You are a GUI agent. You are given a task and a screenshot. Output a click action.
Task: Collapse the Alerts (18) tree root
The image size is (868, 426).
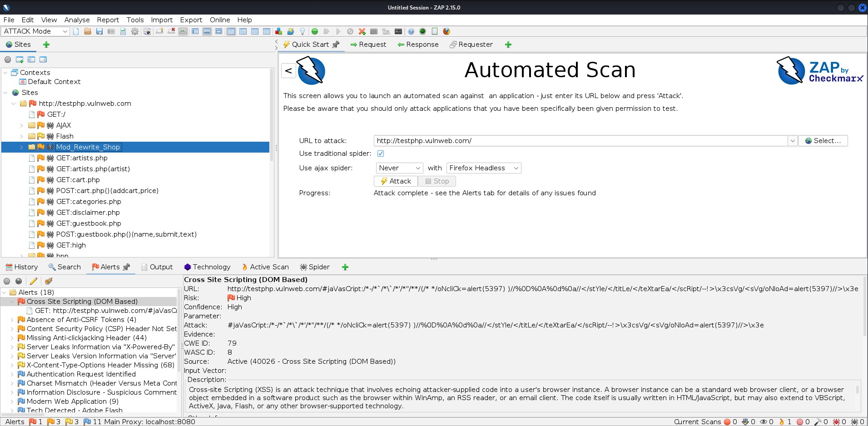[x=5, y=292]
